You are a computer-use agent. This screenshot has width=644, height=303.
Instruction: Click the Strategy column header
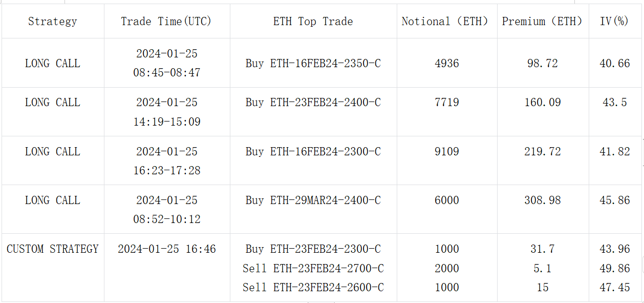tap(53, 22)
